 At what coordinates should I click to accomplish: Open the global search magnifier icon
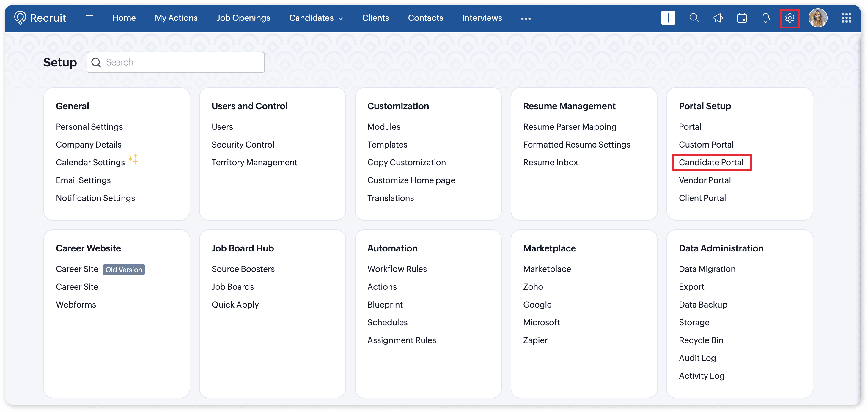tap(694, 18)
